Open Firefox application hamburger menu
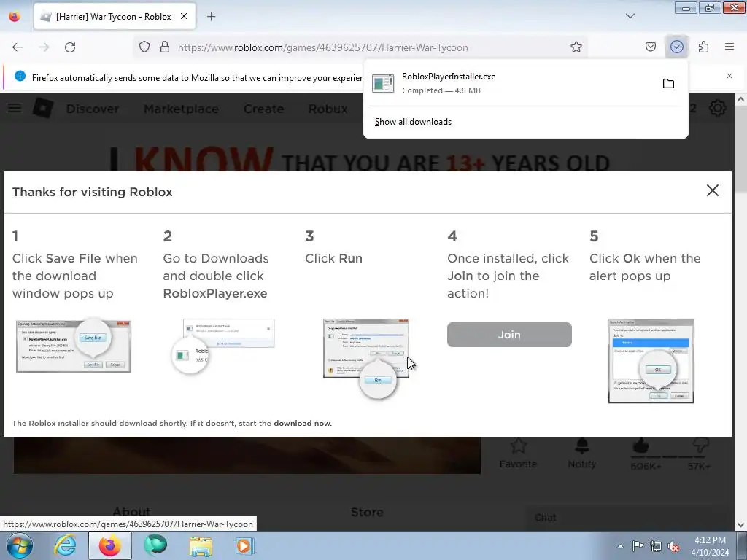This screenshot has width=747, height=560. 729,47
